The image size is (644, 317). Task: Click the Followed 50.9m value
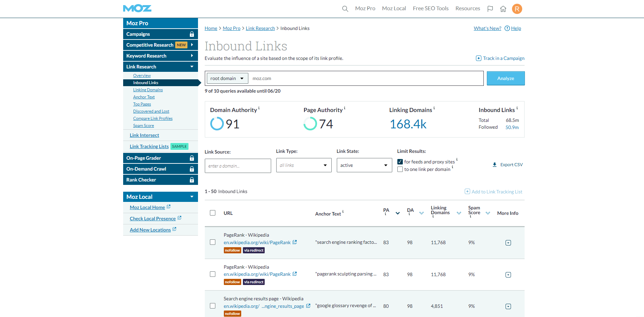tap(512, 127)
